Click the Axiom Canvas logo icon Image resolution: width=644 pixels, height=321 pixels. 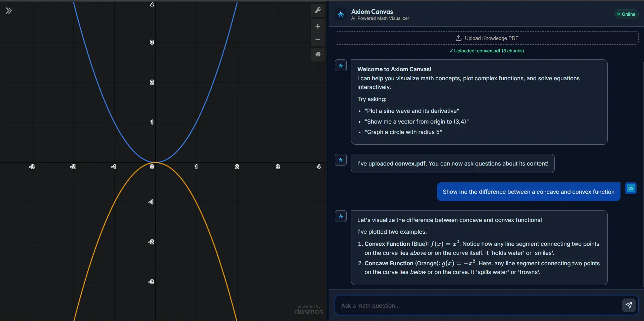click(341, 14)
